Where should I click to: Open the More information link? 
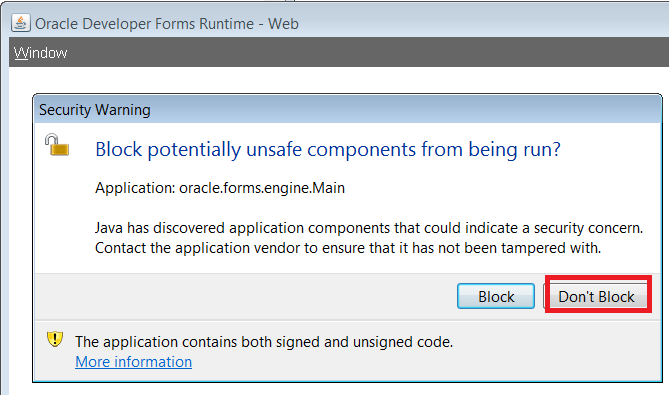(134, 362)
